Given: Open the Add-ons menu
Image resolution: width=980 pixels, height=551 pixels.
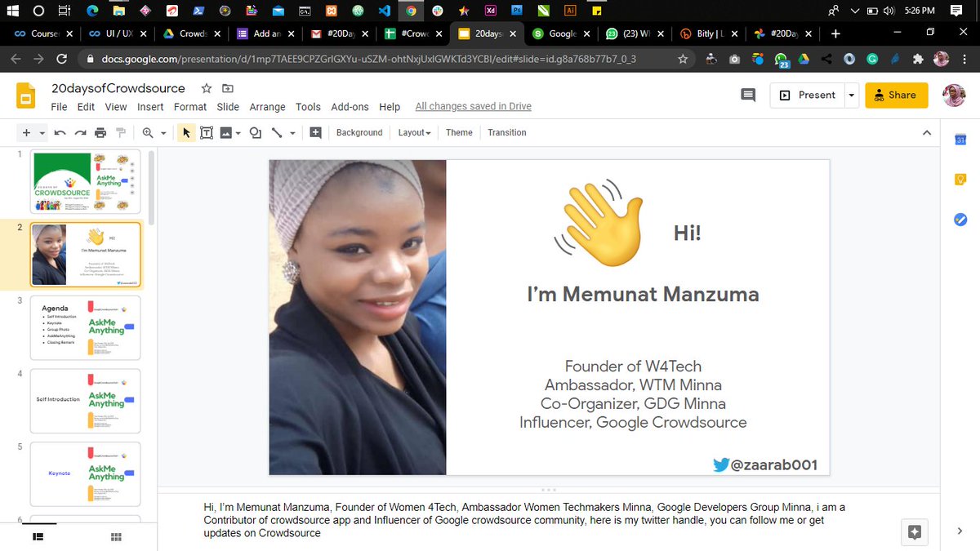Looking at the screenshot, I should pos(350,107).
